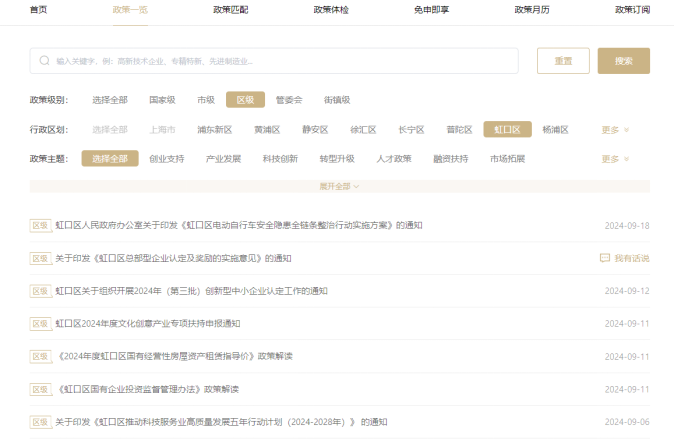Choose 杨浦区 district filter

555,129
